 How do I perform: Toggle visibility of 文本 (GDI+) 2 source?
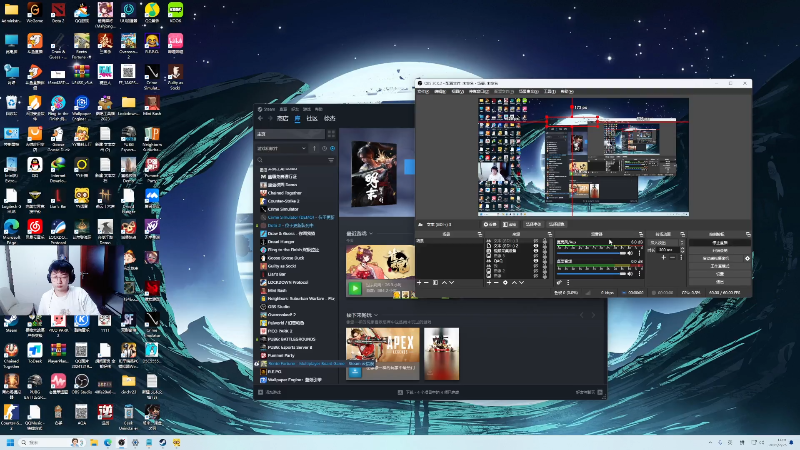pyautogui.click(x=536, y=246)
